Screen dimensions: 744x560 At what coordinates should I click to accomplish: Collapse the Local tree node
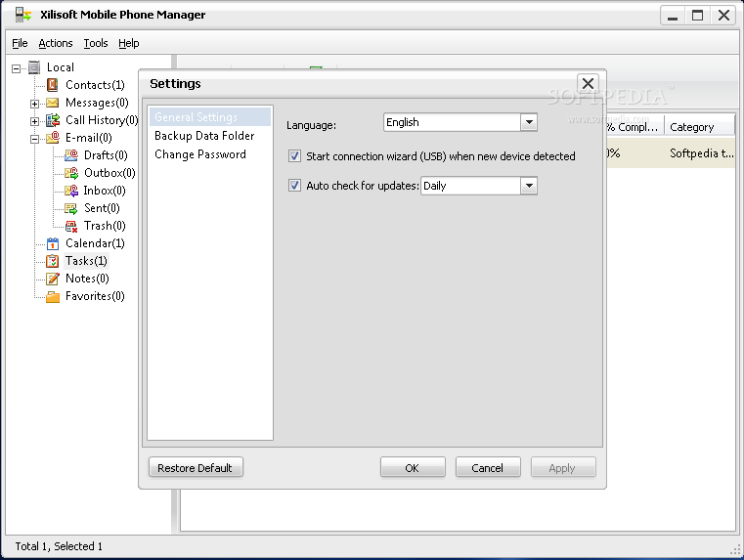click(17, 68)
